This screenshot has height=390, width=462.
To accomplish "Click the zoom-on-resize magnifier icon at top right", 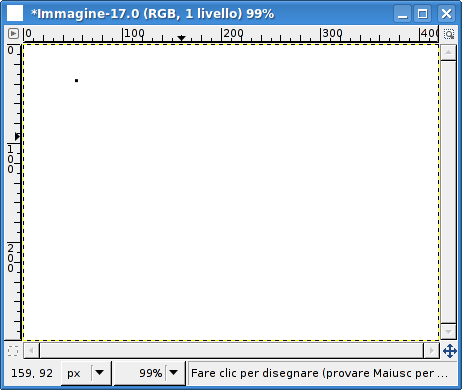I will 449,34.
